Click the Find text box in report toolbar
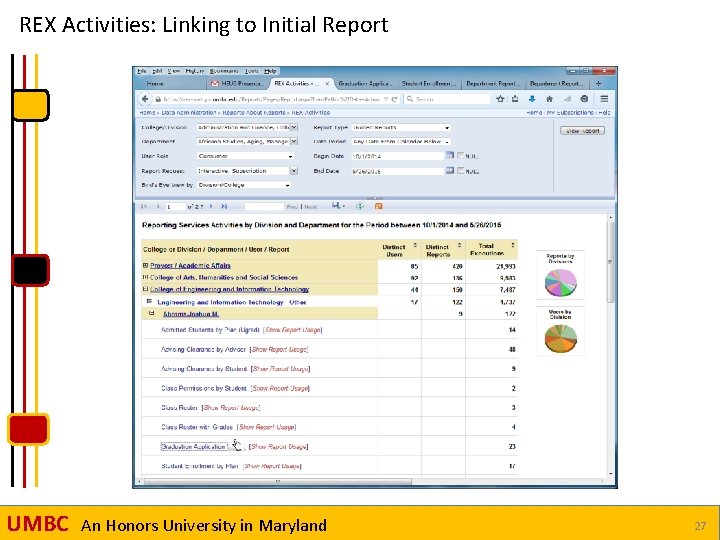720x540 pixels. (x=264, y=207)
